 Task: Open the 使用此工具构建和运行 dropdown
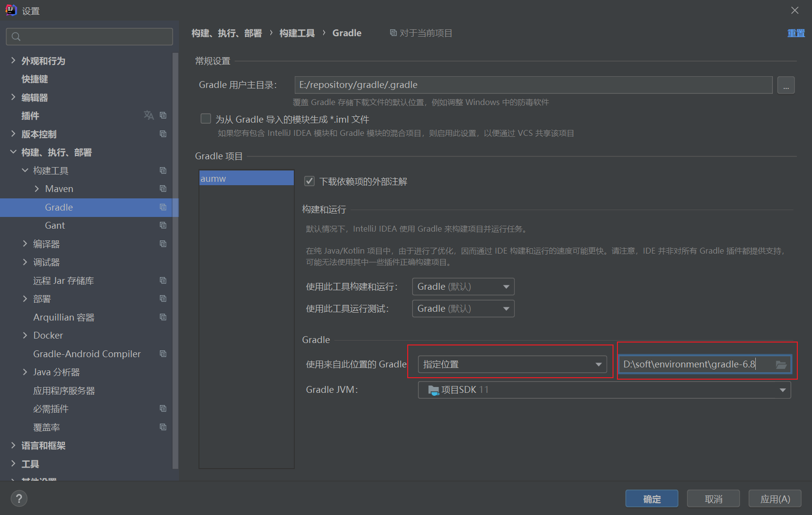click(x=463, y=287)
